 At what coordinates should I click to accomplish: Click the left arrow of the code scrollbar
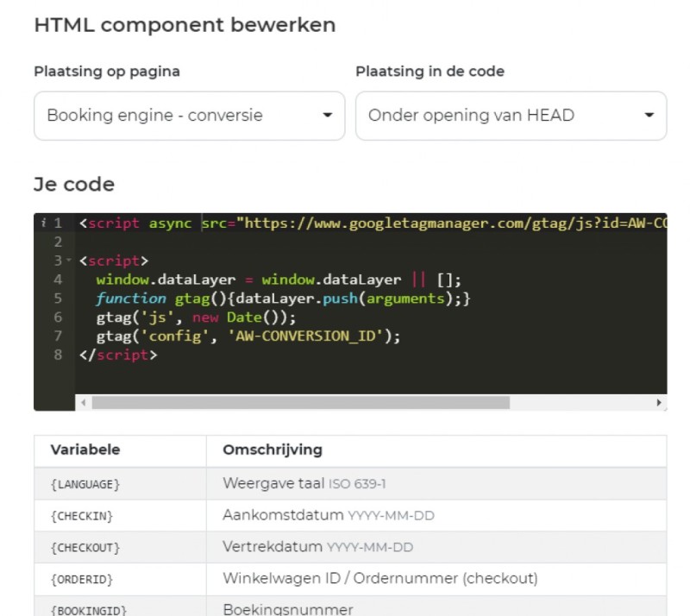click(x=82, y=403)
